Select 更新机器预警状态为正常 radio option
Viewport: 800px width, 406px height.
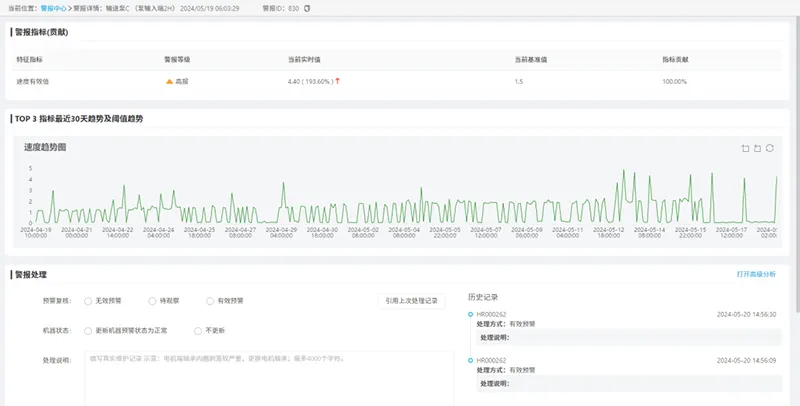pos(88,330)
